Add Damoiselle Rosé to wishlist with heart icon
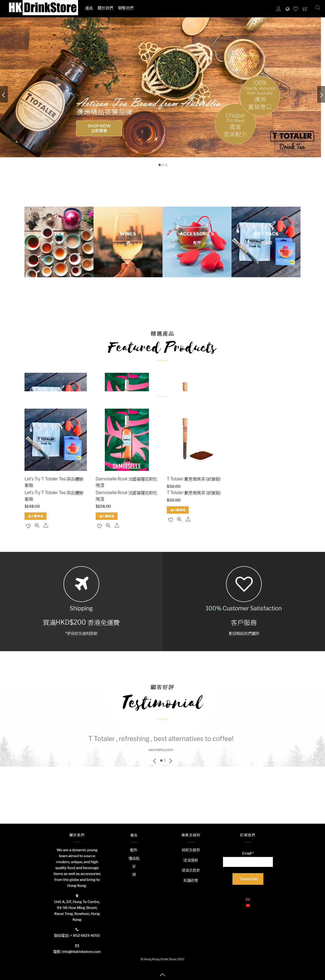This screenshot has height=980, width=325. click(x=99, y=526)
